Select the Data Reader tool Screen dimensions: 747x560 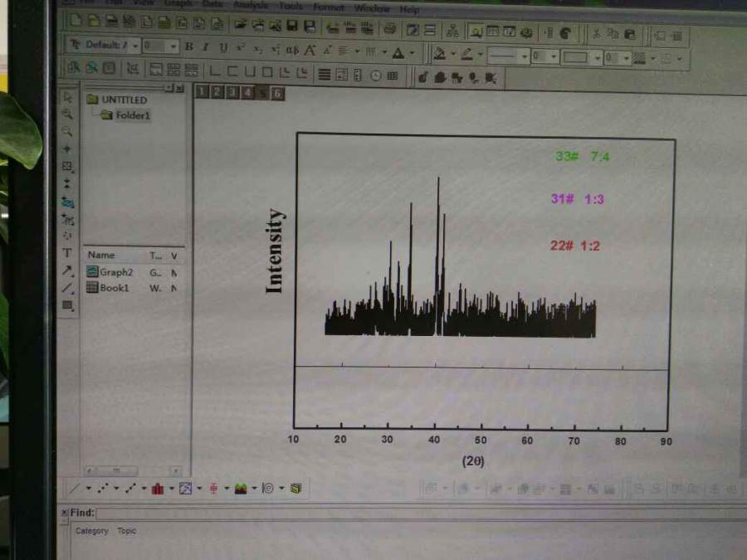click(x=67, y=166)
